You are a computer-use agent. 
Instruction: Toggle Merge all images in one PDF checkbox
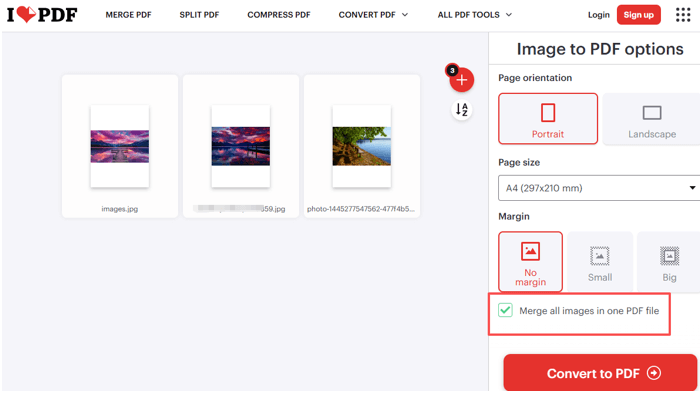pos(505,310)
